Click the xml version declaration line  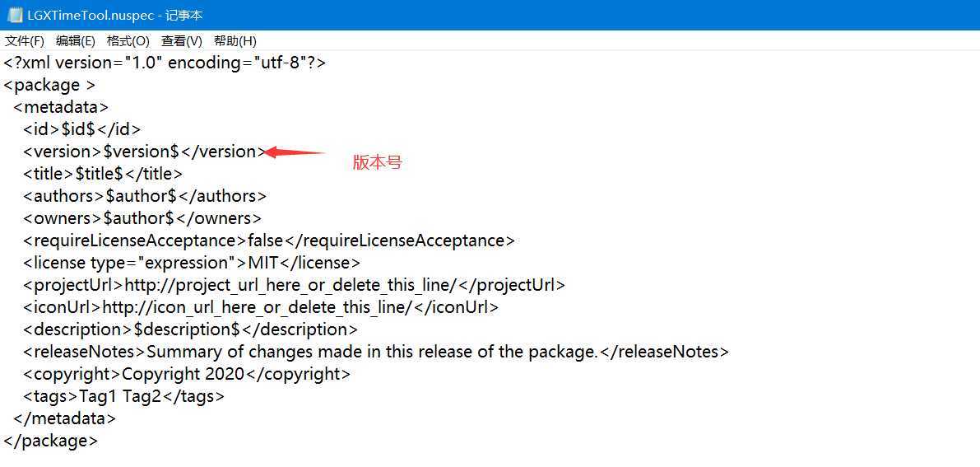pos(165,63)
